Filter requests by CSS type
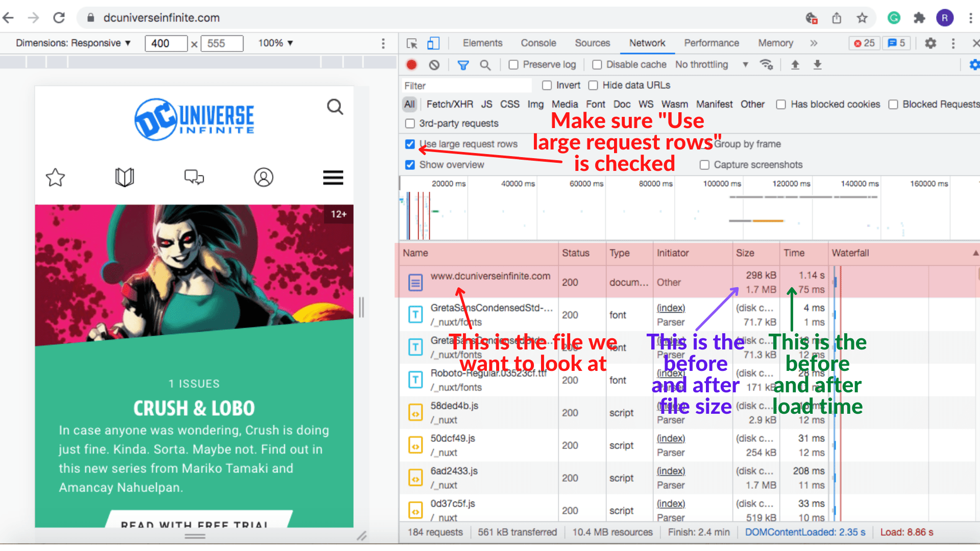This screenshot has height=551, width=980. [x=509, y=105]
